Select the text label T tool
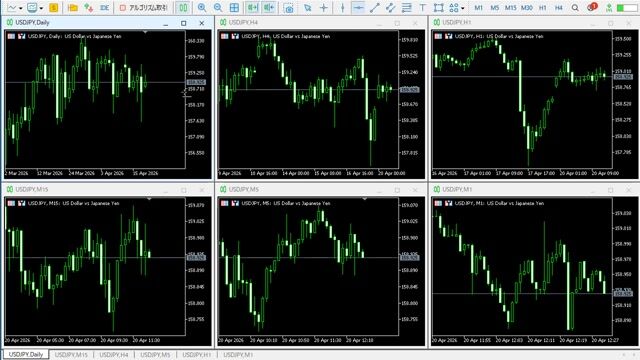The image size is (640, 360). coord(422,7)
